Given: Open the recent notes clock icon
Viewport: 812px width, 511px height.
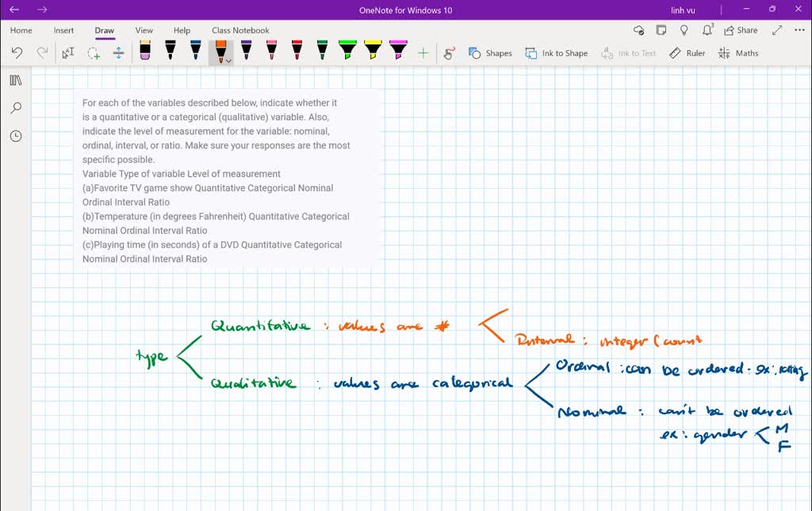Looking at the screenshot, I should pos(16,136).
